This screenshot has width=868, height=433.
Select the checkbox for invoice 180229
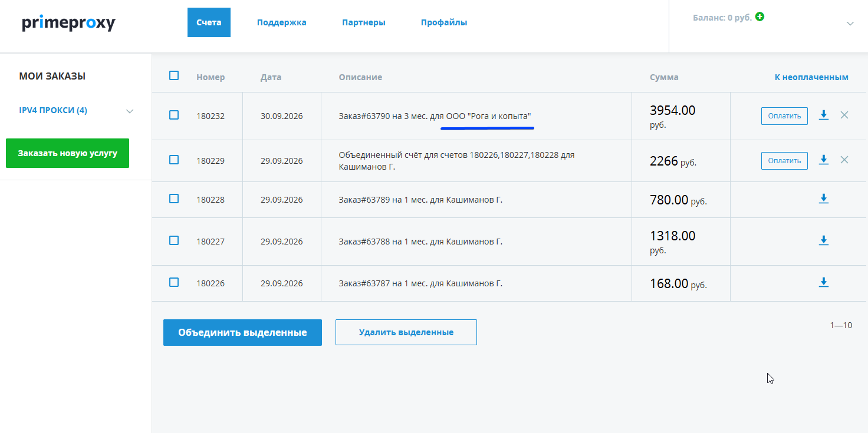click(174, 159)
